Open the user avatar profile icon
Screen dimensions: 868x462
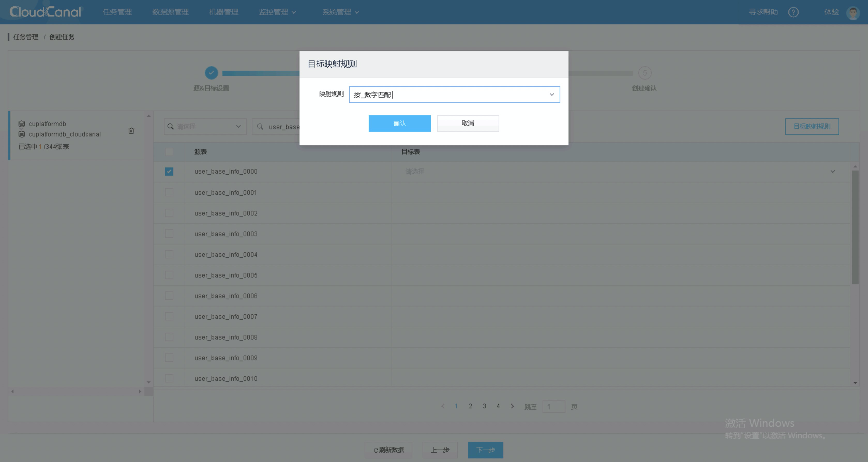click(853, 13)
